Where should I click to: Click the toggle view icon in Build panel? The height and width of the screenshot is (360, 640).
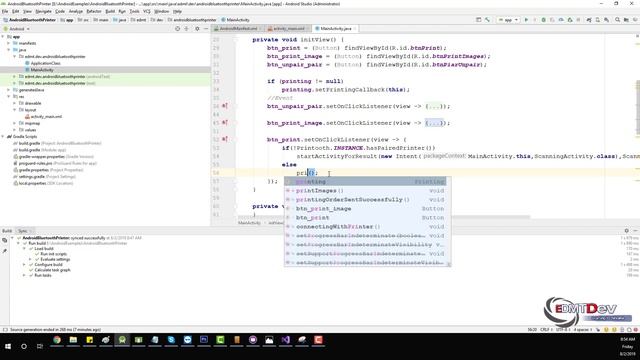pos(4,240)
